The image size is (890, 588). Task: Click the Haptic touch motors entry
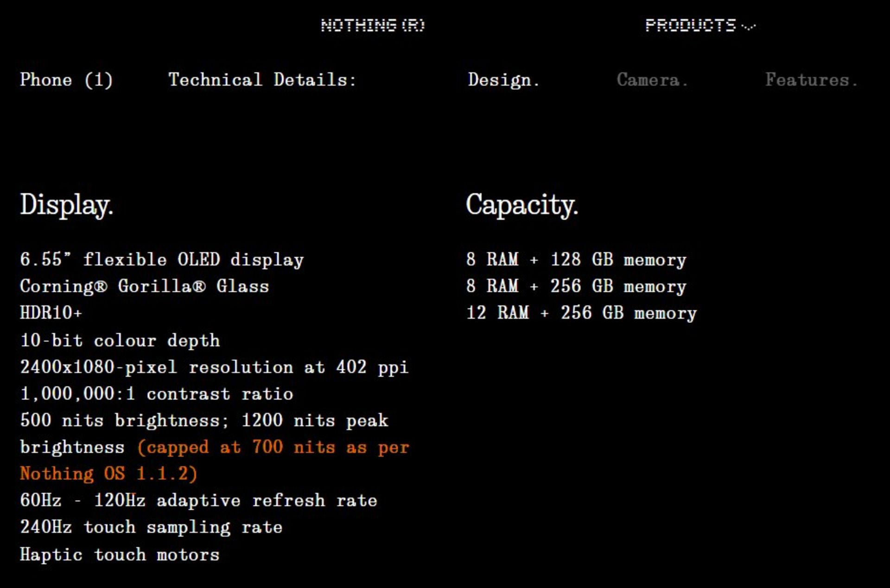120,554
